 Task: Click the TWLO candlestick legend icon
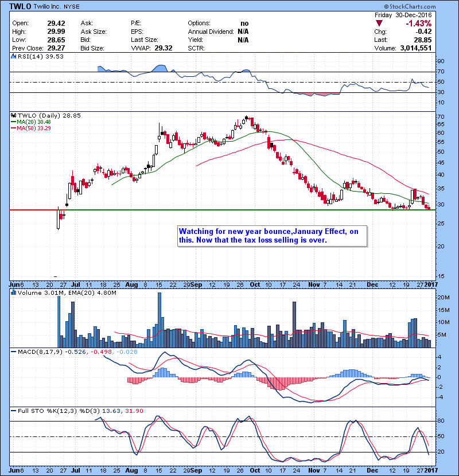[x=13, y=115]
